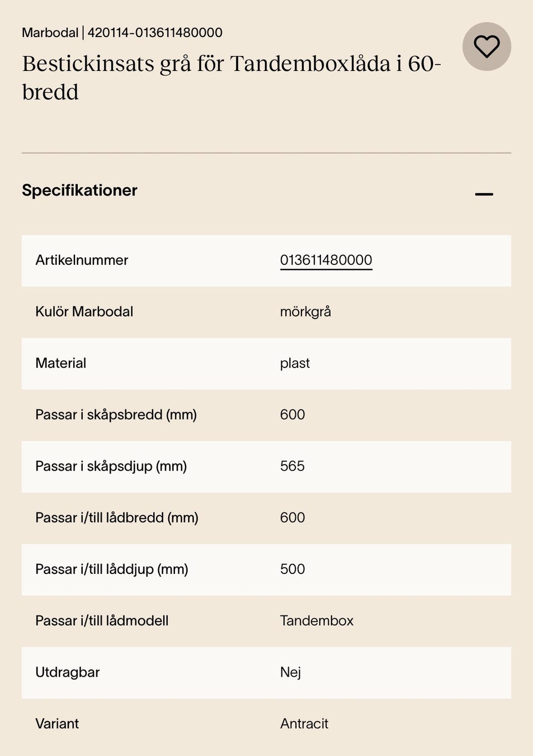
Task: Click the Passar i skåpsbredd (mm) label
Action: click(116, 415)
